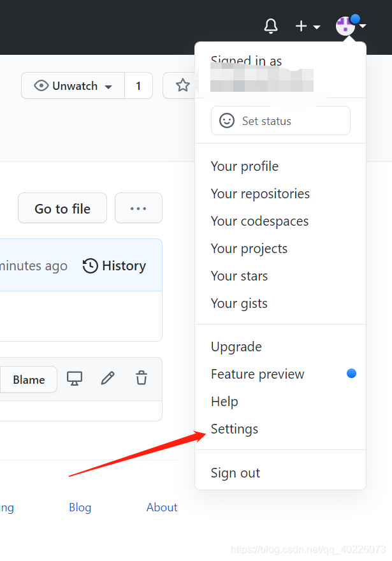Open the notifications bell

pos(271,25)
